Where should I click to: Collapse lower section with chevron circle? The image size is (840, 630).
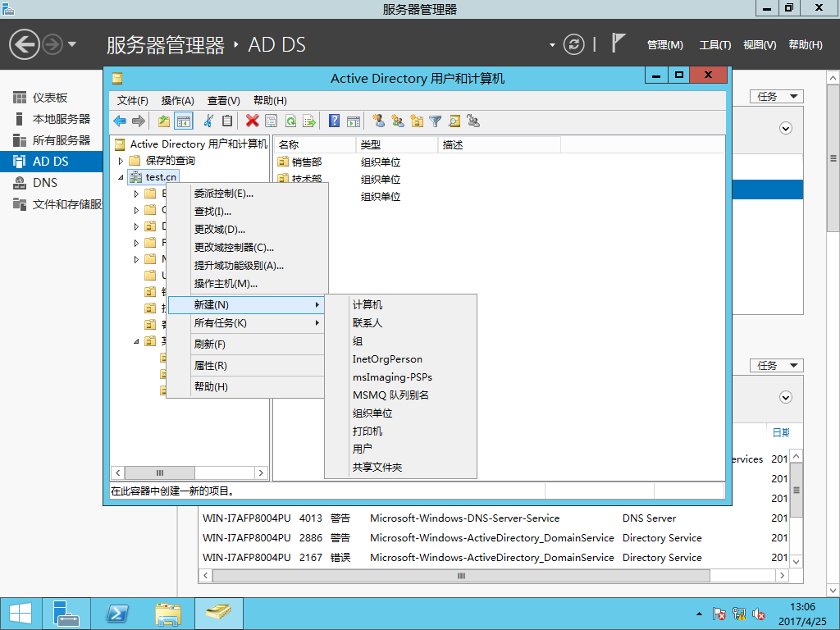click(x=786, y=397)
